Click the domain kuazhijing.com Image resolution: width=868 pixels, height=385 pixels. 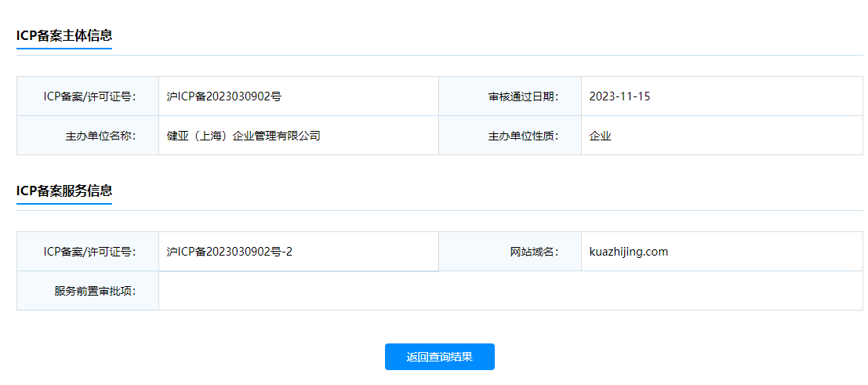(x=628, y=252)
